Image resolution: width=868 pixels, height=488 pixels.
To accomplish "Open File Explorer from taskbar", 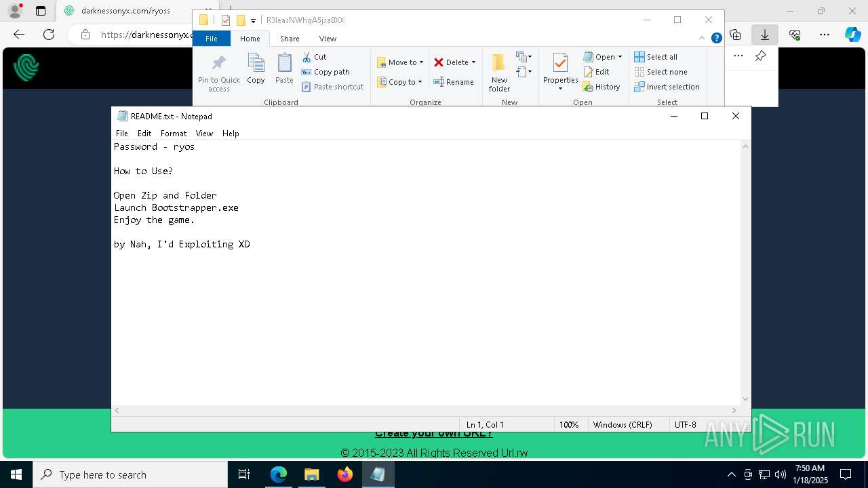I will 311,474.
